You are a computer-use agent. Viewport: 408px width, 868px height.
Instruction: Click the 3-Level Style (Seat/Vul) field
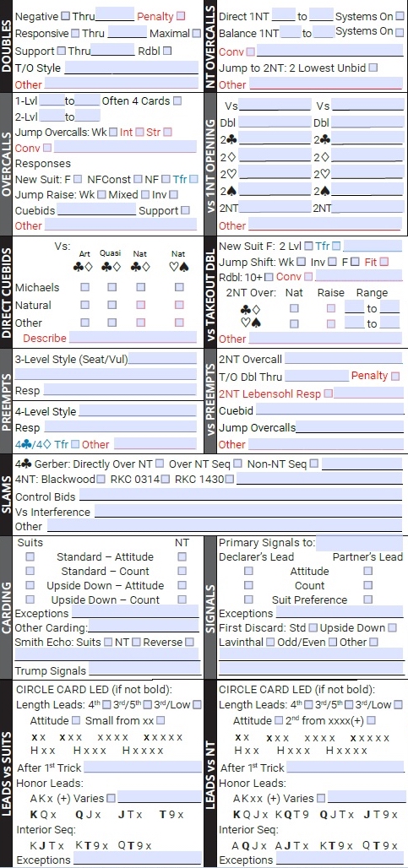(162, 358)
